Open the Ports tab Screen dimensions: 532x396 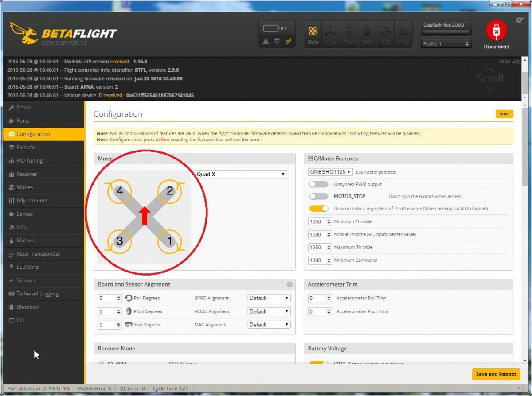(x=43, y=120)
